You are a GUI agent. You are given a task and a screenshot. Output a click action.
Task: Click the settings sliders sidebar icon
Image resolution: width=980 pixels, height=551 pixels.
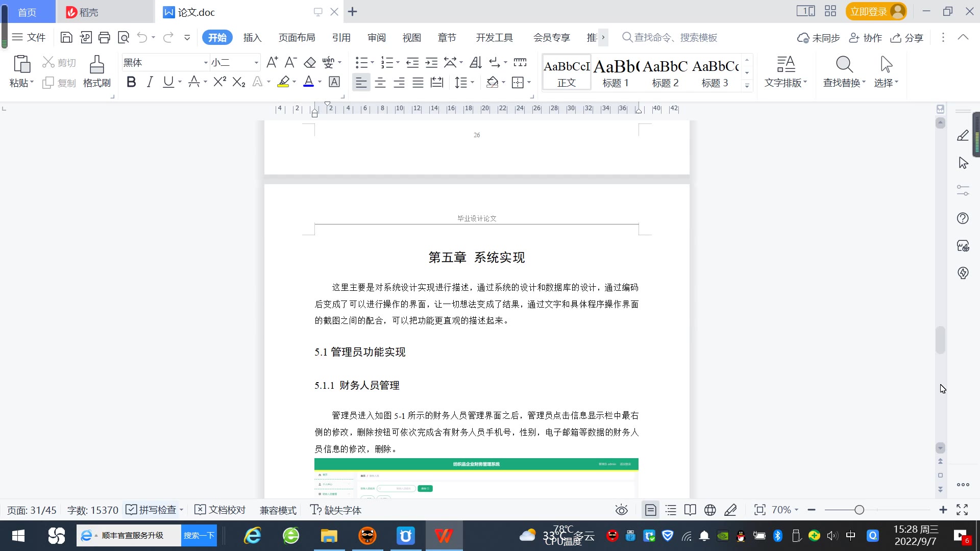963,190
